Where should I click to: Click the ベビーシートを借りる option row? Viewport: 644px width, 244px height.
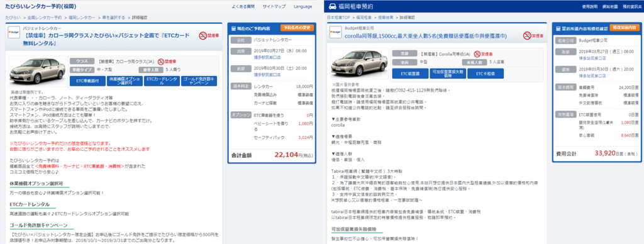coord(284,126)
